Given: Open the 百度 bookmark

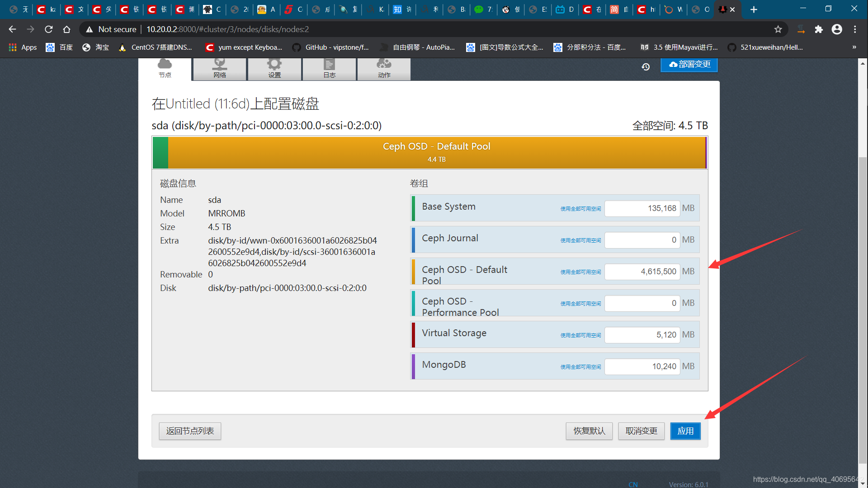Looking at the screenshot, I should pyautogui.click(x=59, y=47).
